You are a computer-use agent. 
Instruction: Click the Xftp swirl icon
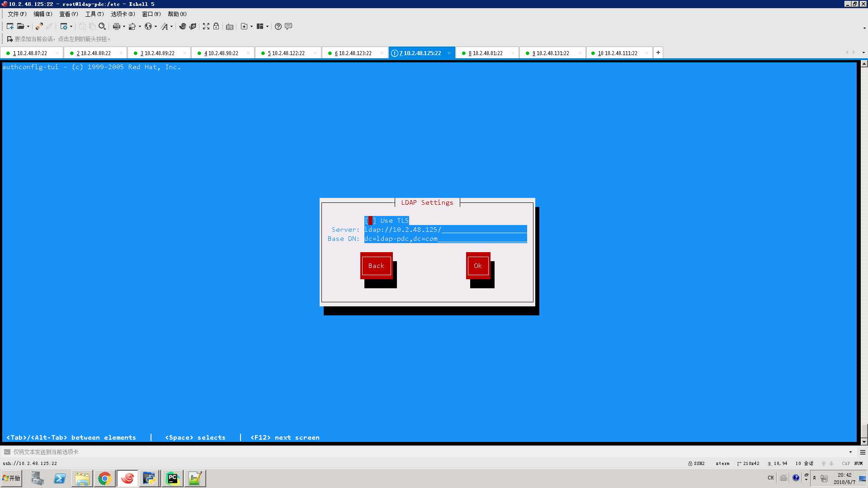coord(183,27)
